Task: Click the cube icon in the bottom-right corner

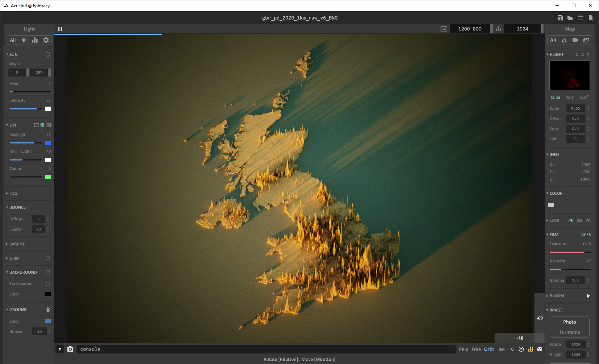Action: 540,349
